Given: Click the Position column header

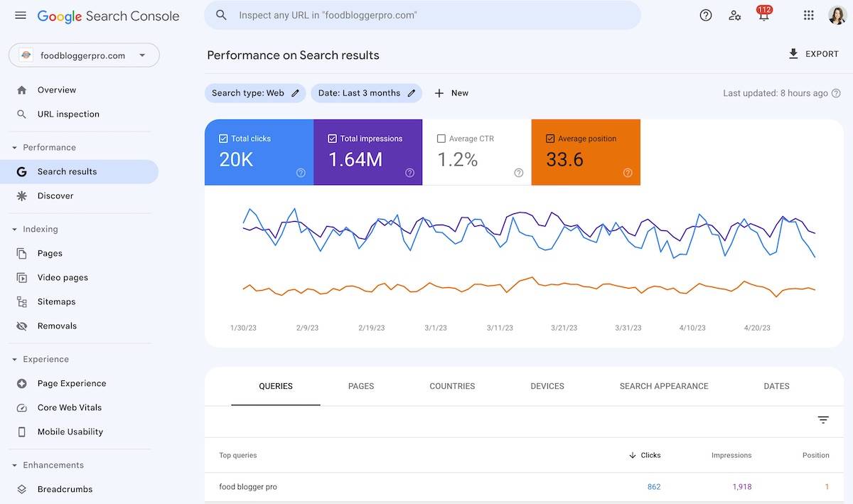Looking at the screenshot, I should pos(816,456).
